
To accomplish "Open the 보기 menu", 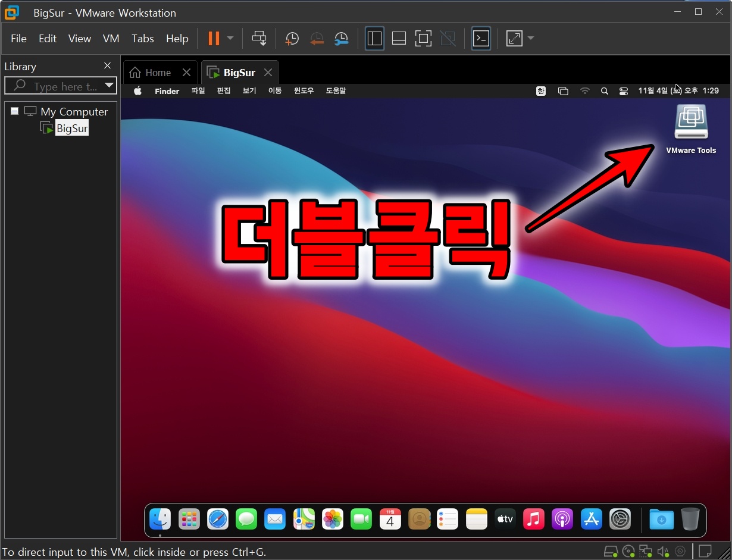I will point(249,91).
